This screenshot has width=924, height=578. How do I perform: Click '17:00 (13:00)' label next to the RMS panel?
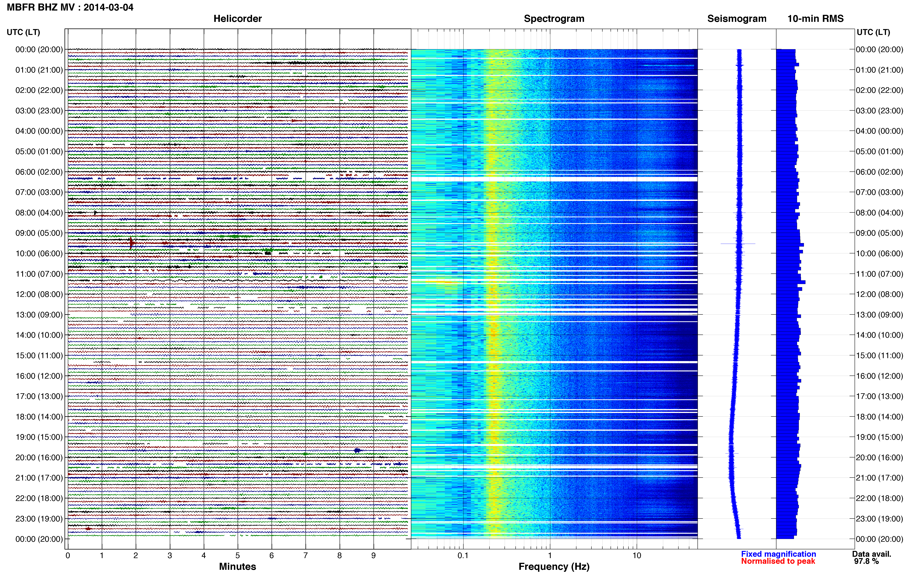pyautogui.click(x=879, y=396)
